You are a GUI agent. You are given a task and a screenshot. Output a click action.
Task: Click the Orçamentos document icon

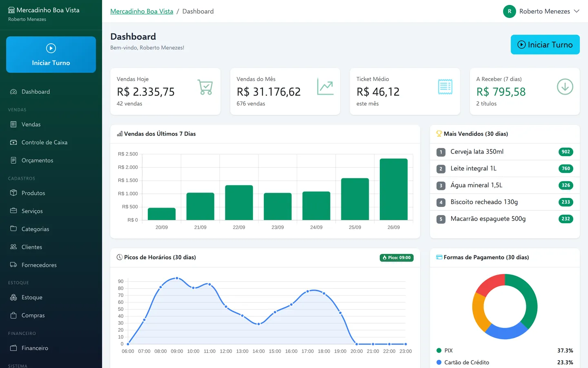coord(13,160)
